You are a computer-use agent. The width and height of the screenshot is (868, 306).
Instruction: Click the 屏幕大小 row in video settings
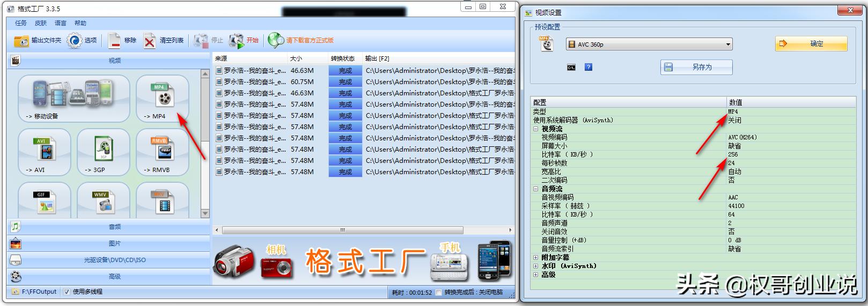tap(694, 146)
